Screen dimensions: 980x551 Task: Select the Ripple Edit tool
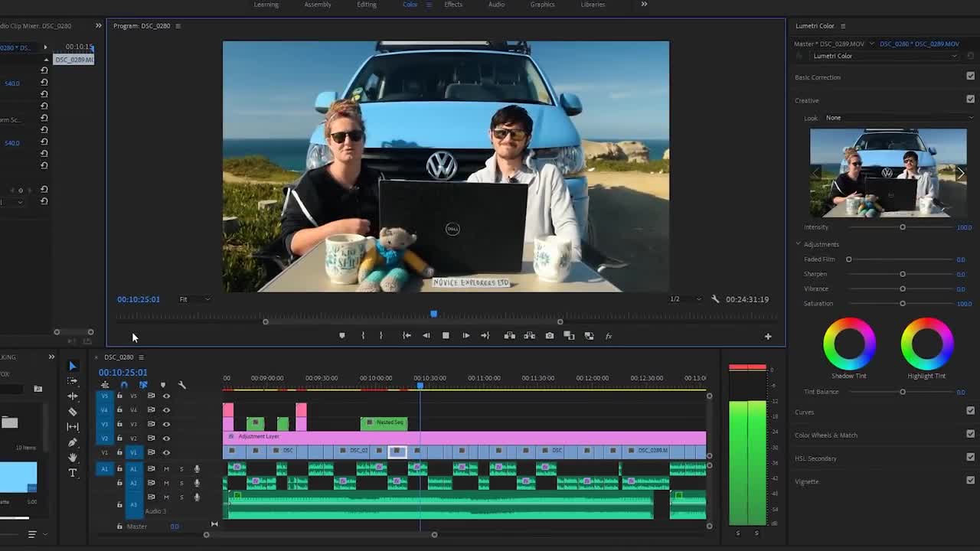point(73,396)
